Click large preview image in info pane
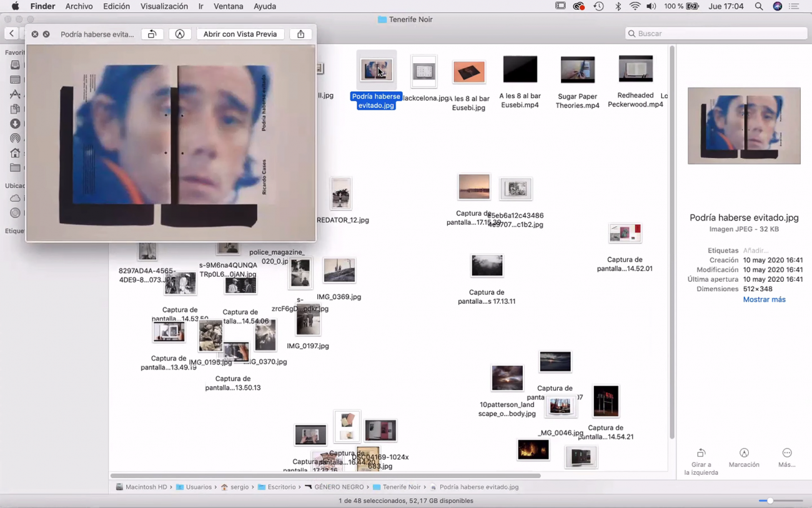Screen dimensions: 812x508 click(744, 126)
